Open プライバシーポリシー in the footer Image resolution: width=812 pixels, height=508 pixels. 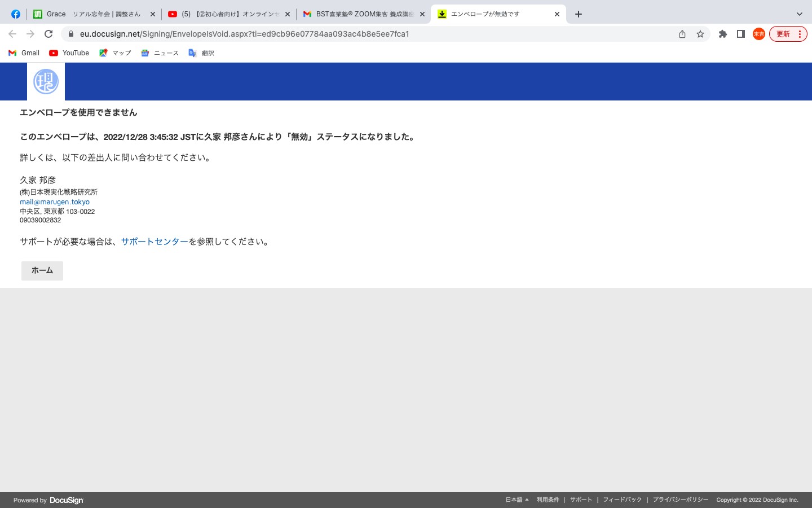(681, 500)
